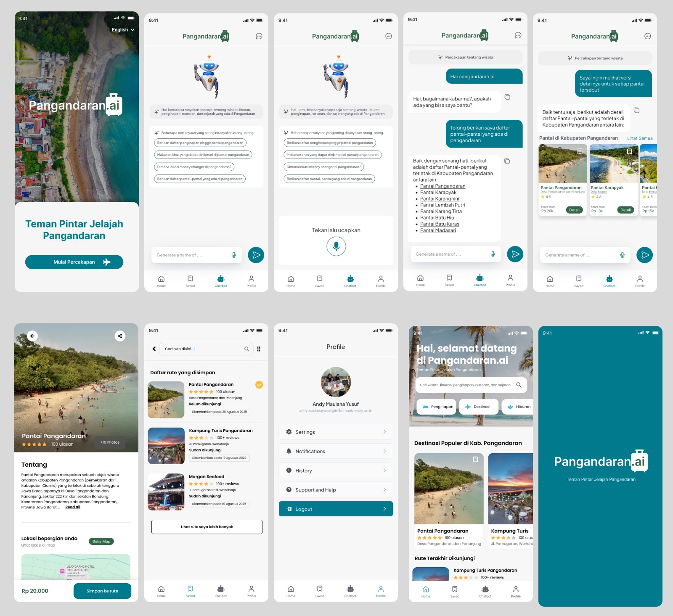673x616 pixels.
Task: Expand the History row chevron
Action: click(x=384, y=471)
